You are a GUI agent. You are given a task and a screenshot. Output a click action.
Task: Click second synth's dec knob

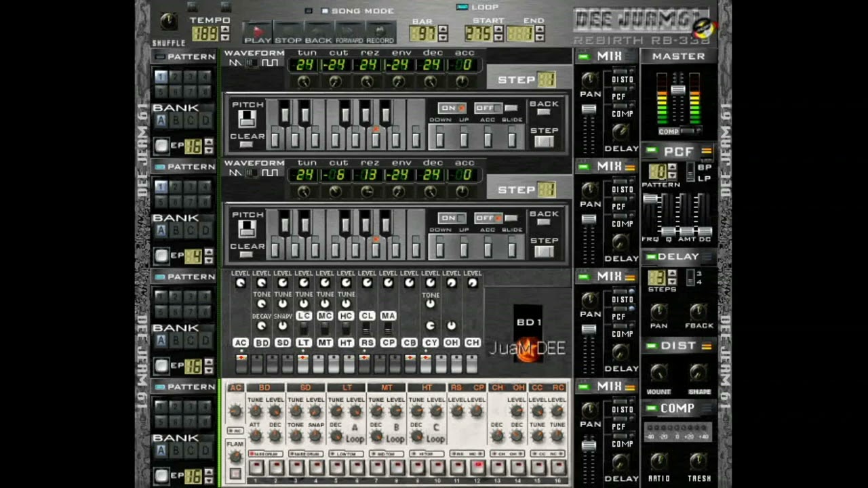click(x=431, y=191)
